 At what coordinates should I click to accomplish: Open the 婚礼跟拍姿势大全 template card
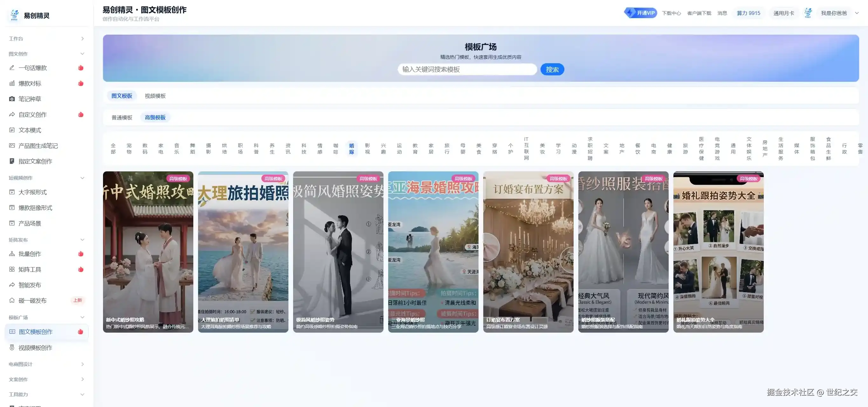718,252
